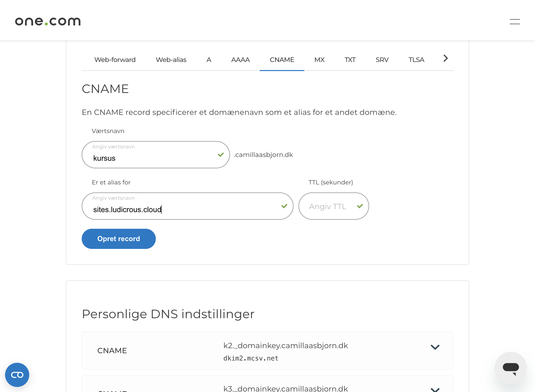Screen dimensions: 535x392
Task: Select the A record tab
Action: (209, 60)
